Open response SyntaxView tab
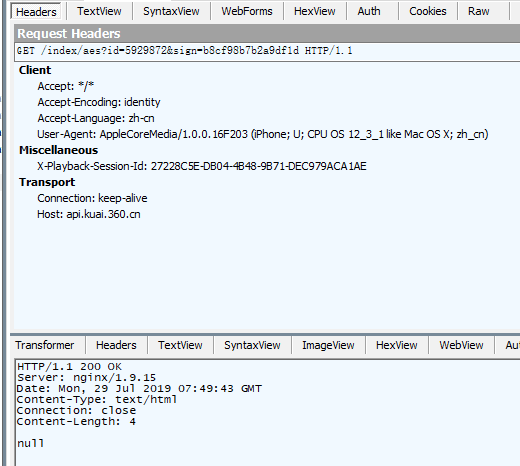 pos(252,345)
